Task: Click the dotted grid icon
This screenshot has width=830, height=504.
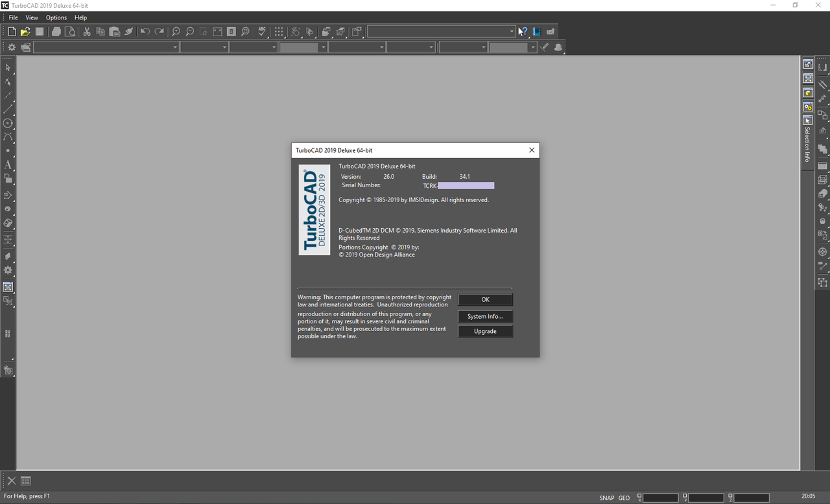Action: (279, 31)
